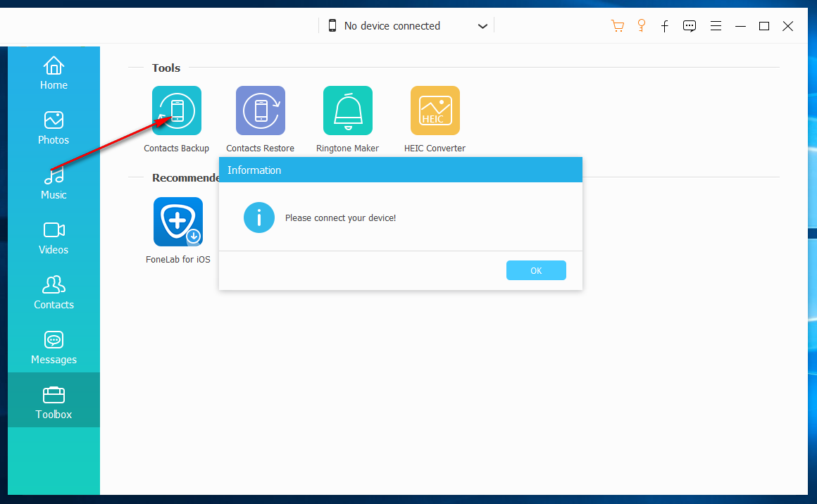
Task: Open the Contacts Backup tool
Action: click(x=177, y=111)
